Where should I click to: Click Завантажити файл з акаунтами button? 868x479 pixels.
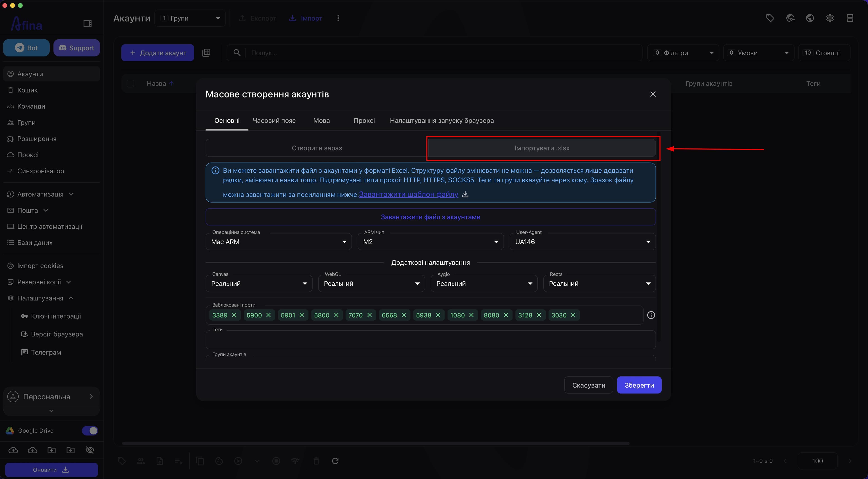point(431,217)
